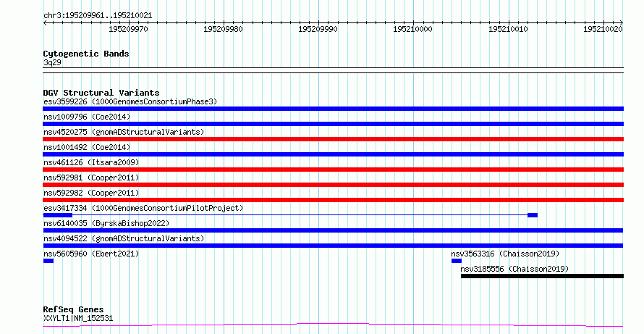The height and width of the screenshot is (334, 644).
Task: Open nsv6140035 (ByrskaBishop2022) label
Action: click(106, 223)
